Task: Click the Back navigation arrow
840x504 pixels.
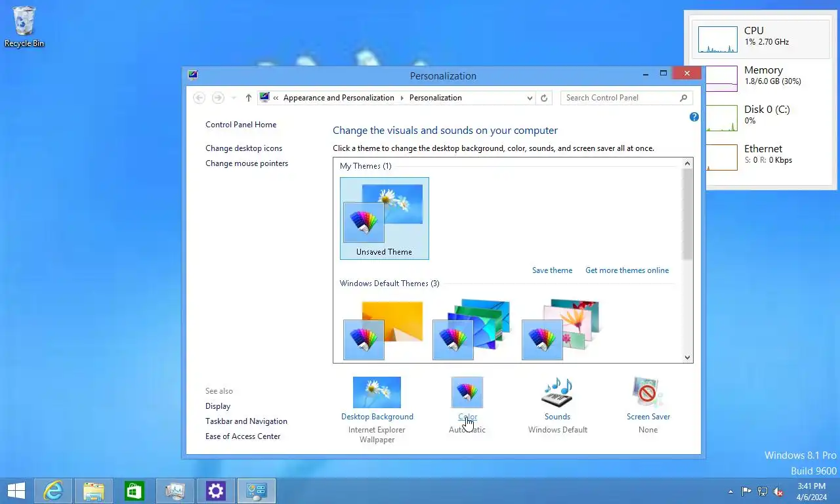Action: click(x=199, y=98)
